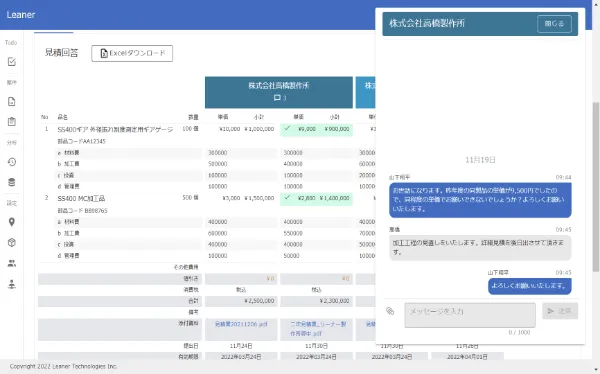600x374 pixels.
Task: Click the 部品コード B898765 text
Action: tap(82, 211)
